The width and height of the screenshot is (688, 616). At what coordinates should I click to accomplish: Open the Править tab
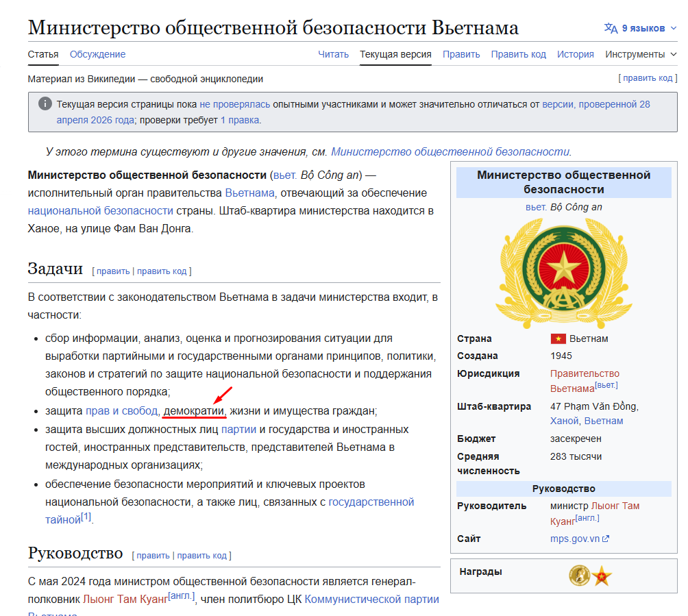pyautogui.click(x=461, y=54)
